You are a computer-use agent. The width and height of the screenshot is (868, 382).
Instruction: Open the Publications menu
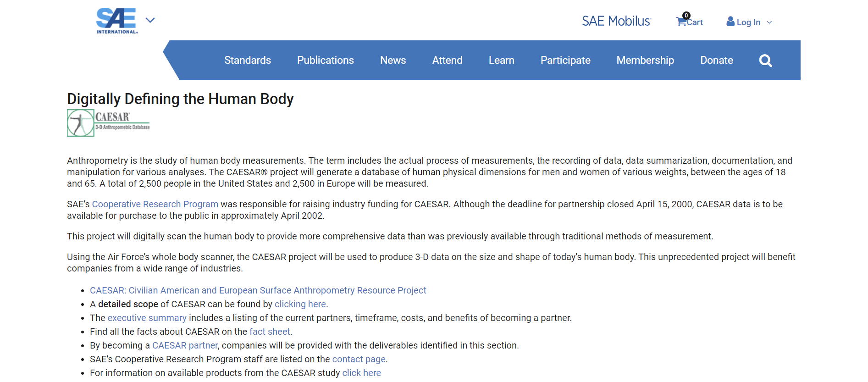[326, 60]
